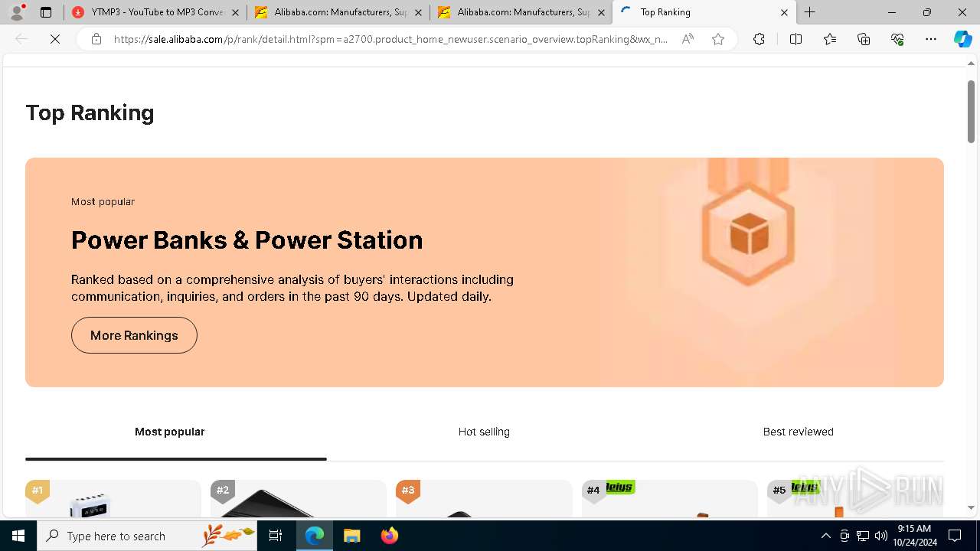Screen dimensions: 980x551
Task: Show hidden system tray icons
Action: 825,536
